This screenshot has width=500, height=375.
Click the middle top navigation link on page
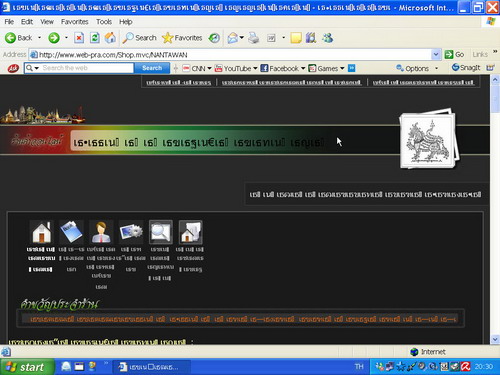coord(292,82)
